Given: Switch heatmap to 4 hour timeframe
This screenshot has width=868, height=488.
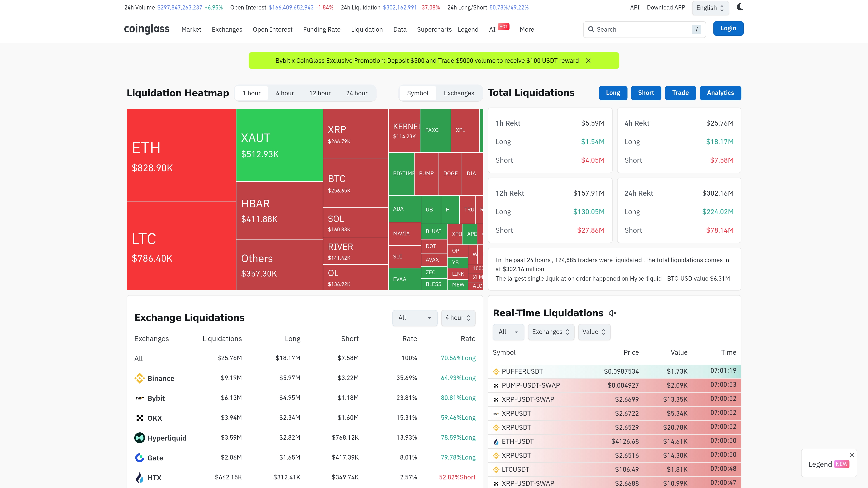Looking at the screenshot, I should [285, 93].
